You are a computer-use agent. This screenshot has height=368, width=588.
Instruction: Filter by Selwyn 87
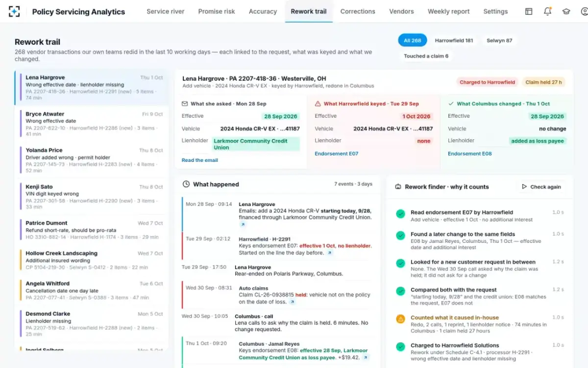tap(499, 40)
